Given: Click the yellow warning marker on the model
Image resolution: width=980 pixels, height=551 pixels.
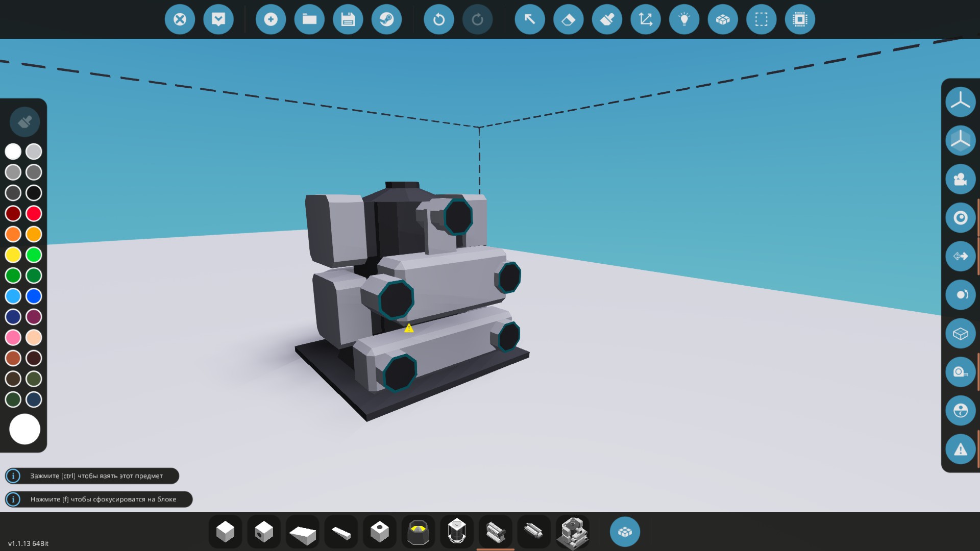Looking at the screenshot, I should (409, 328).
